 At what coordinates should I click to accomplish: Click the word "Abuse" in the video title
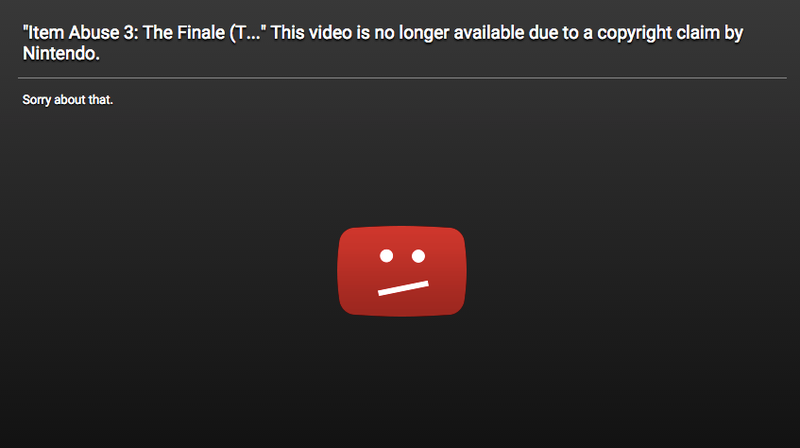coord(94,33)
